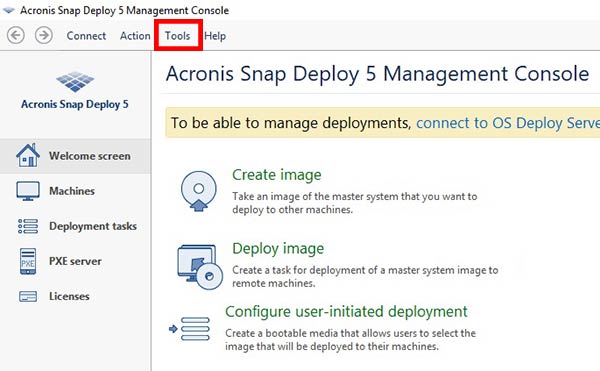Open the Tools menu

tap(178, 36)
